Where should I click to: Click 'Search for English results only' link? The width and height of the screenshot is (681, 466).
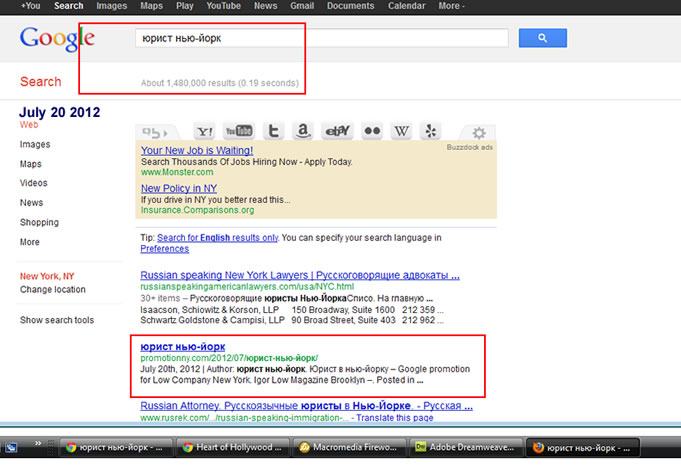click(218, 238)
